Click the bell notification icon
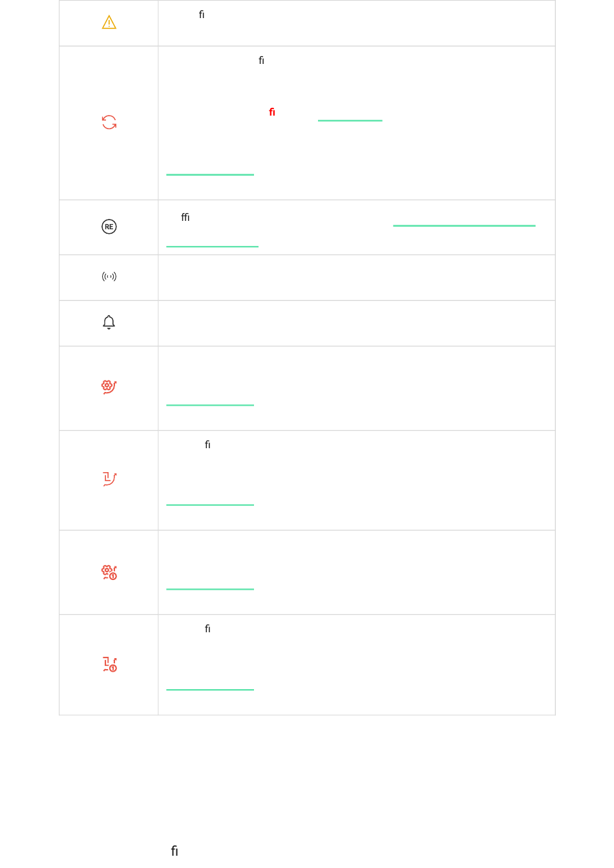Viewport: 614px width, 868px height. (109, 322)
